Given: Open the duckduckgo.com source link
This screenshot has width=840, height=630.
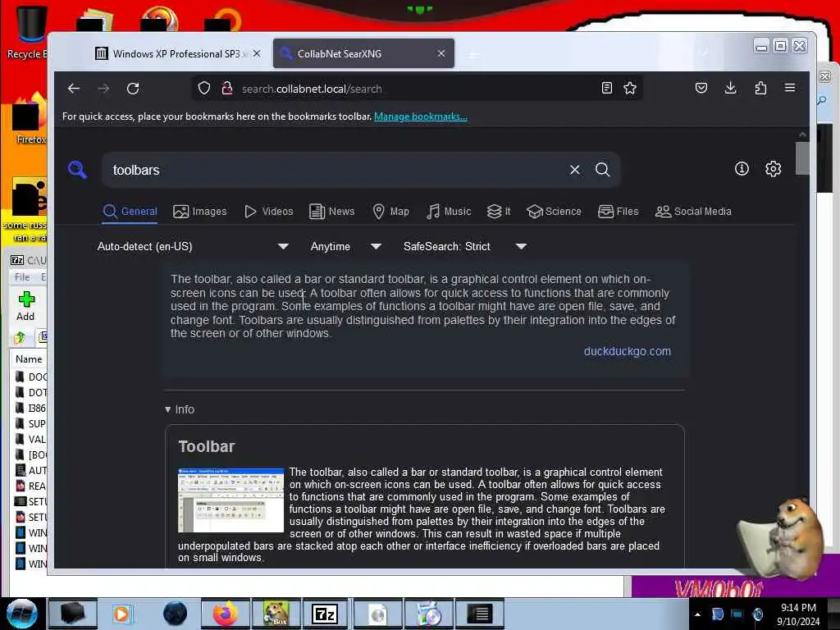Looking at the screenshot, I should click(x=627, y=351).
